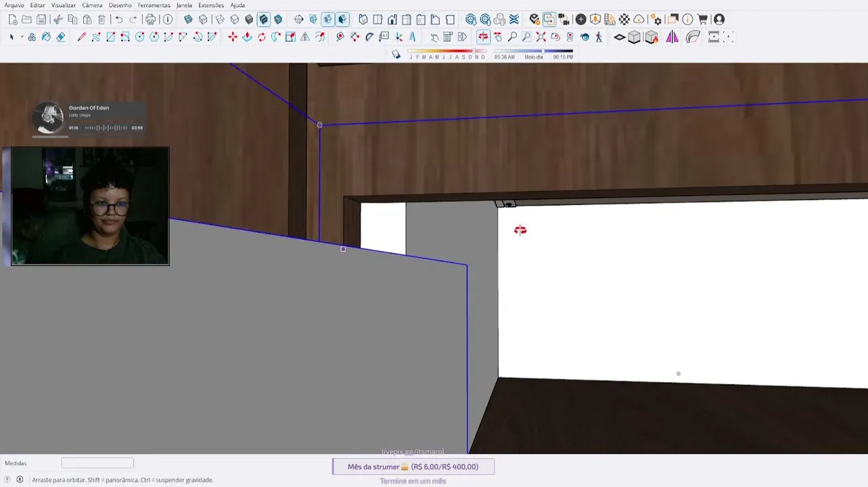Image resolution: width=868 pixels, height=487 pixels.
Task: Pick the Scale tool
Action: (290, 37)
